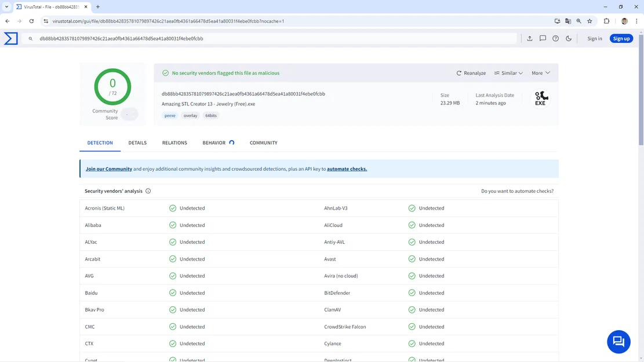Click the Sign in link
The image size is (644, 362).
tap(594, 39)
